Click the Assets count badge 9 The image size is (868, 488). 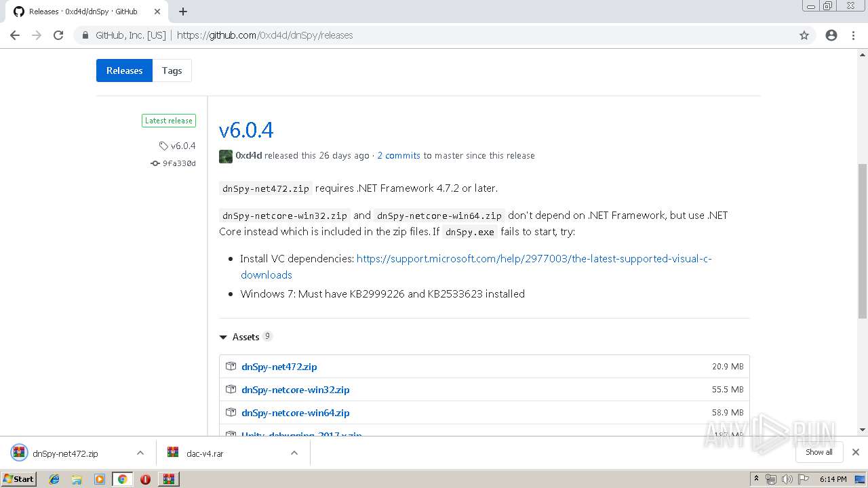(x=267, y=336)
